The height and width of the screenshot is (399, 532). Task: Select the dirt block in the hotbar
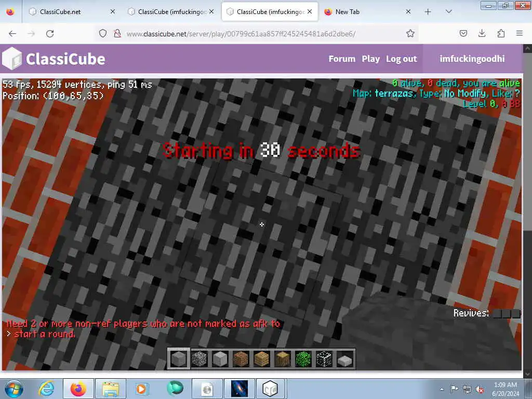241,358
